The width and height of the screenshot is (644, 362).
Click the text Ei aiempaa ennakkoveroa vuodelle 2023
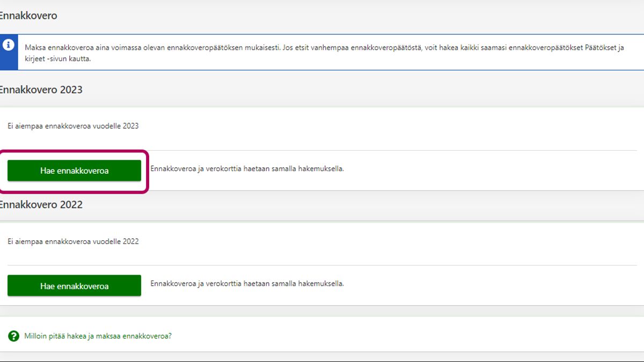(x=73, y=126)
